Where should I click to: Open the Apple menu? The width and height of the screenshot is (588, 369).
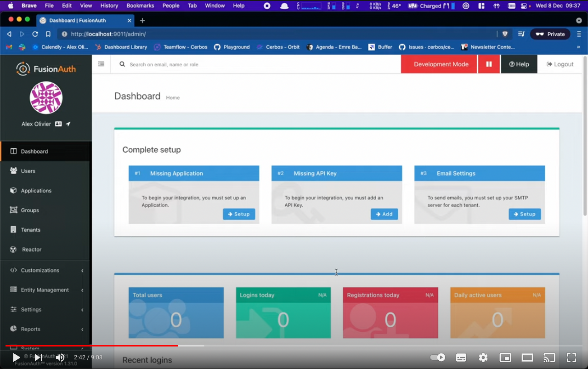point(11,6)
